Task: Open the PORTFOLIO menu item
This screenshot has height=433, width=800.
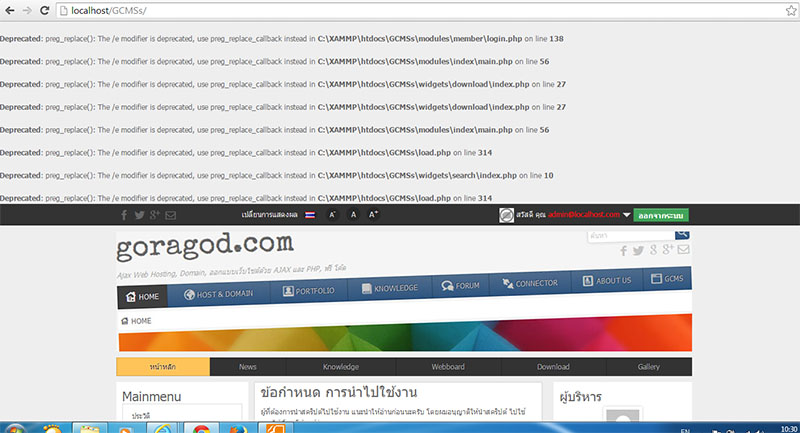Action: pos(309,291)
